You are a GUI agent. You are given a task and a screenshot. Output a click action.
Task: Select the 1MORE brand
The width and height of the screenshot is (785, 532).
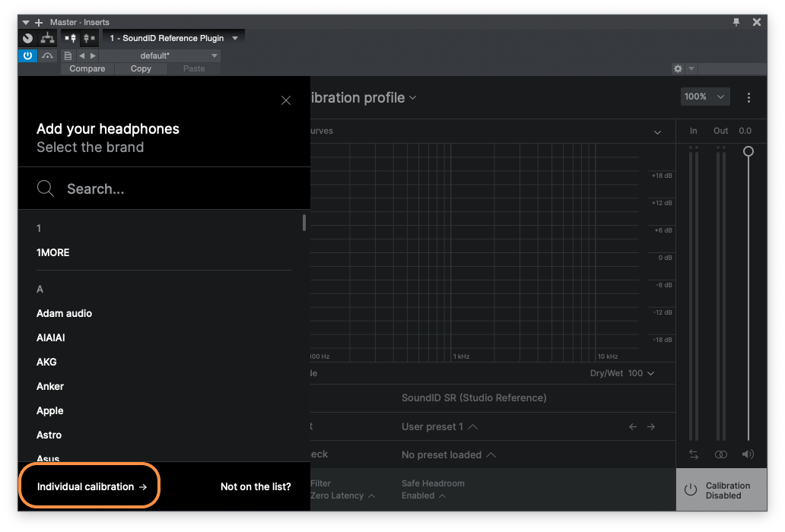[53, 252]
